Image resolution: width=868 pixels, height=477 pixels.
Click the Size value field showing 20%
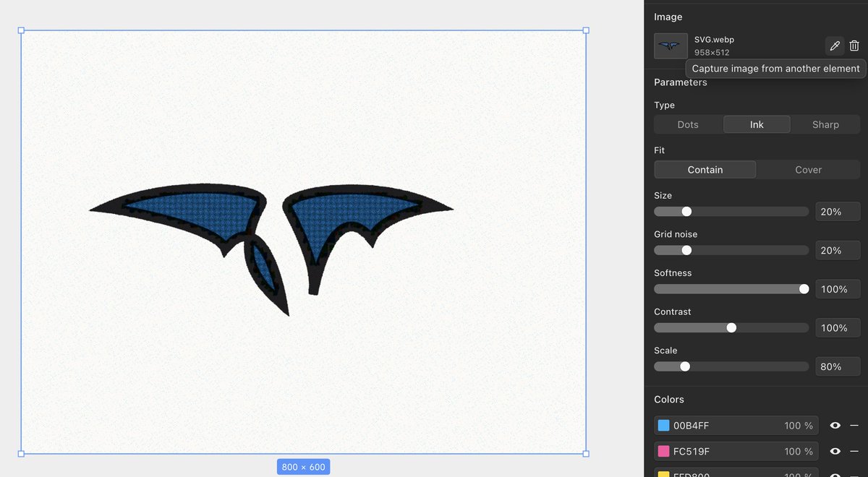tap(838, 212)
